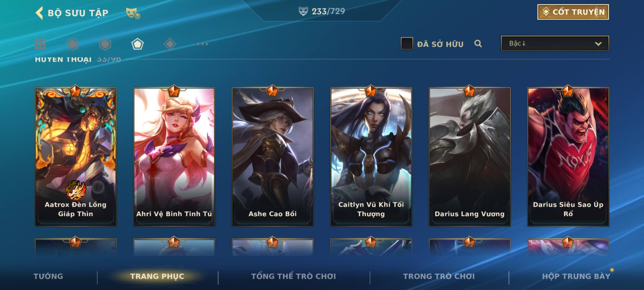Go back using the Bộ Sưu Tập arrow
This screenshot has height=290, width=644.
pyautogui.click(x=39, y=13)
